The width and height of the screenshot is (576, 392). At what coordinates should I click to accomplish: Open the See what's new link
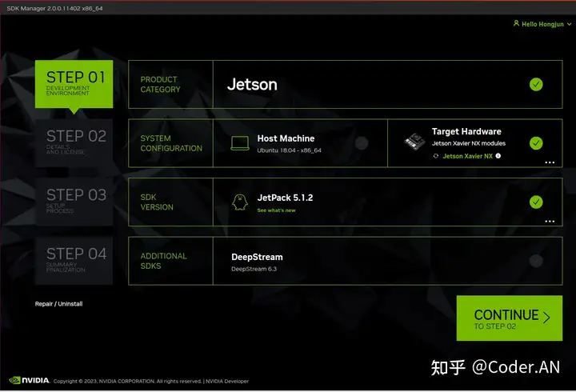[x=276, y=210]
